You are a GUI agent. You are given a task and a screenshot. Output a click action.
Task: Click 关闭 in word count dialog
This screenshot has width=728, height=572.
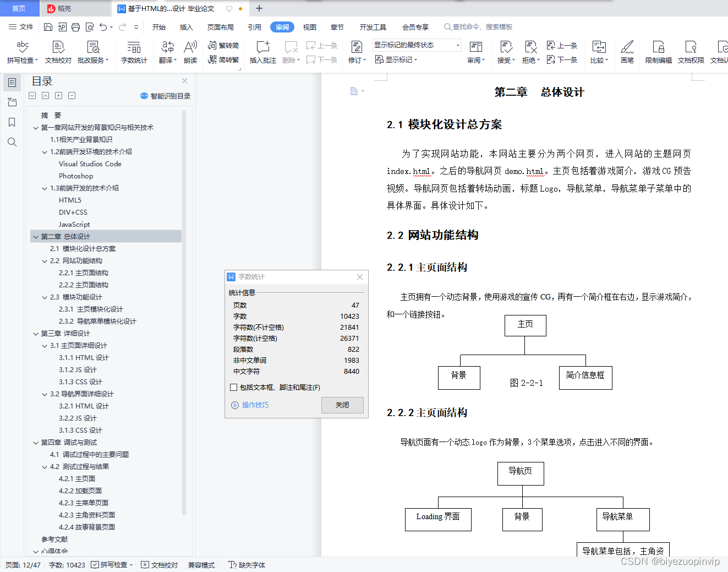point(342,405)
